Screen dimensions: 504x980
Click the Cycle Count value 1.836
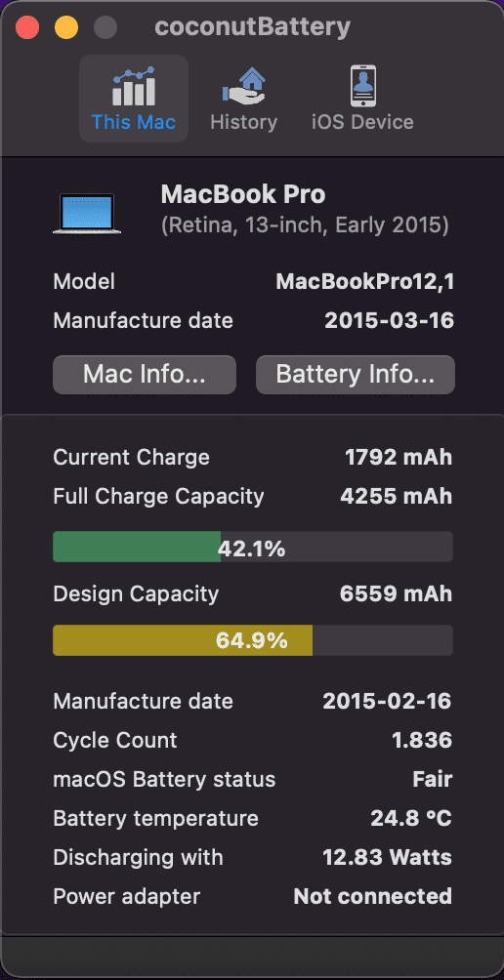coord(422,740)
